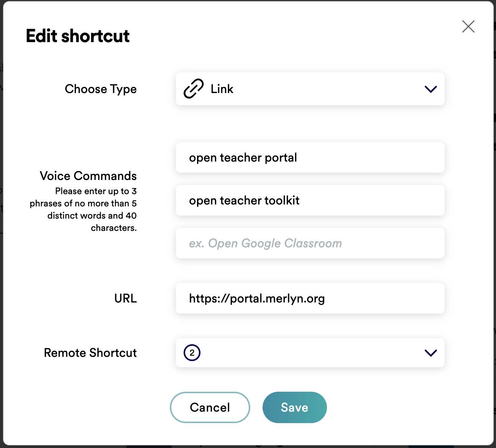Image resolution: width=496 pixels, height=448 pixels.
Task: Click the chevron on the Remote Shortcut row
Action: pyautogui.click(x=430, y=353)
